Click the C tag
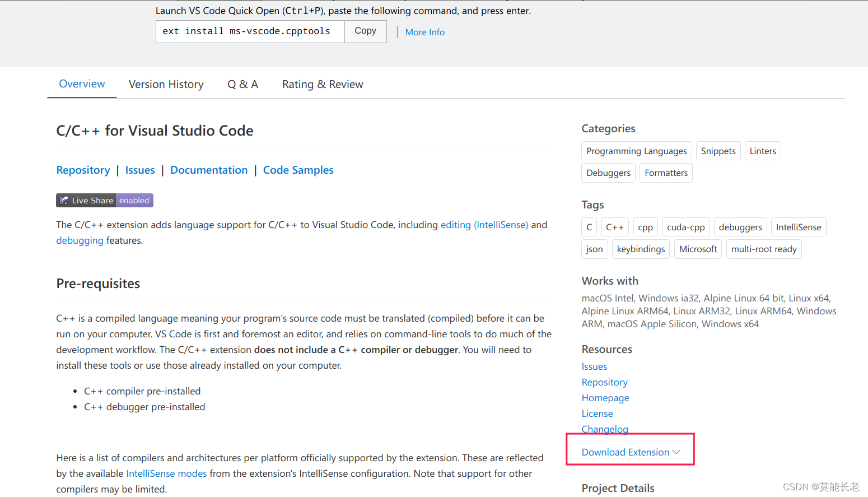The height and width of the screenshot is (497, 868). tap(589, 227)
